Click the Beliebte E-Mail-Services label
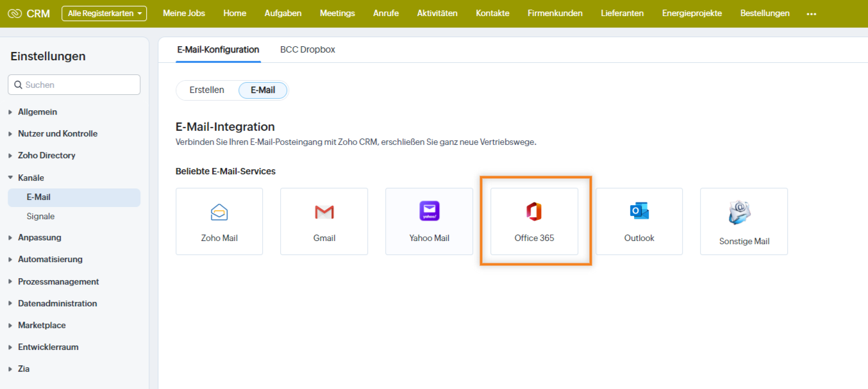Viewport: 868px width, 389px height. click(x=226, y=172)
